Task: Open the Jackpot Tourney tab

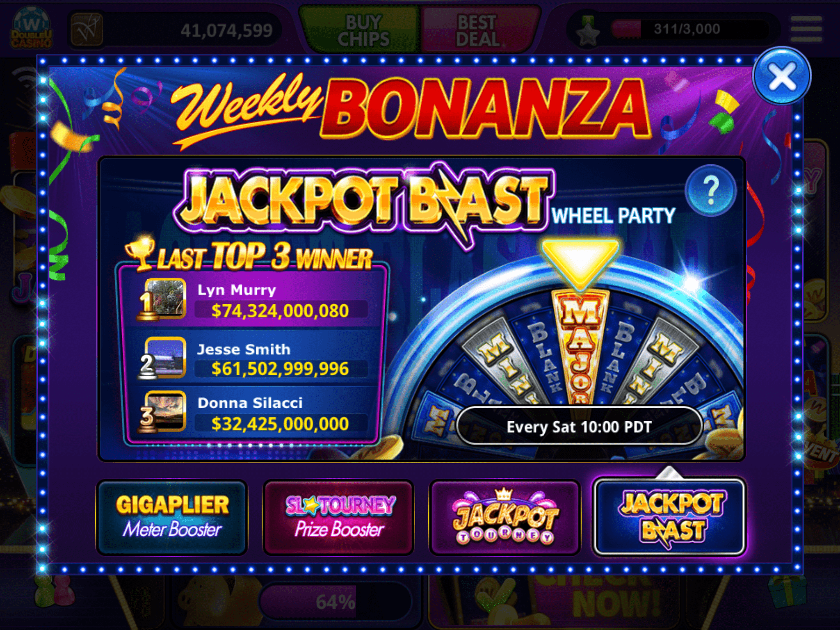Action: 505,518
